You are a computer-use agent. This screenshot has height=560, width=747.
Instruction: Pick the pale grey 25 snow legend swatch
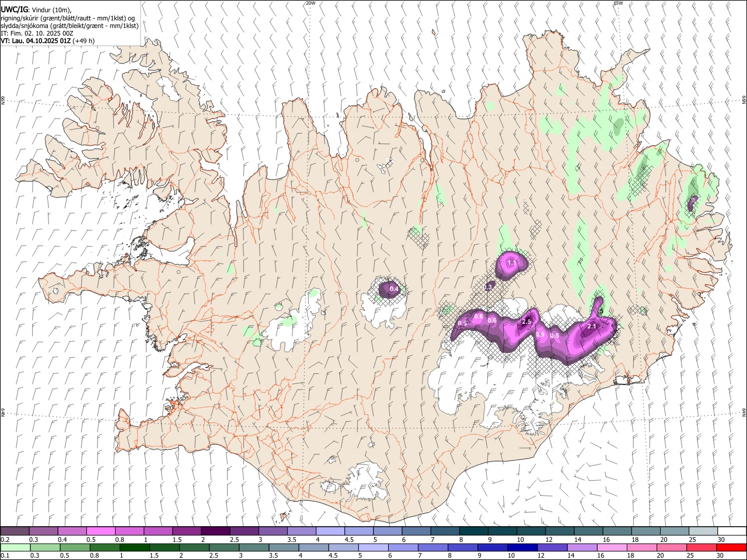(704, 531)
